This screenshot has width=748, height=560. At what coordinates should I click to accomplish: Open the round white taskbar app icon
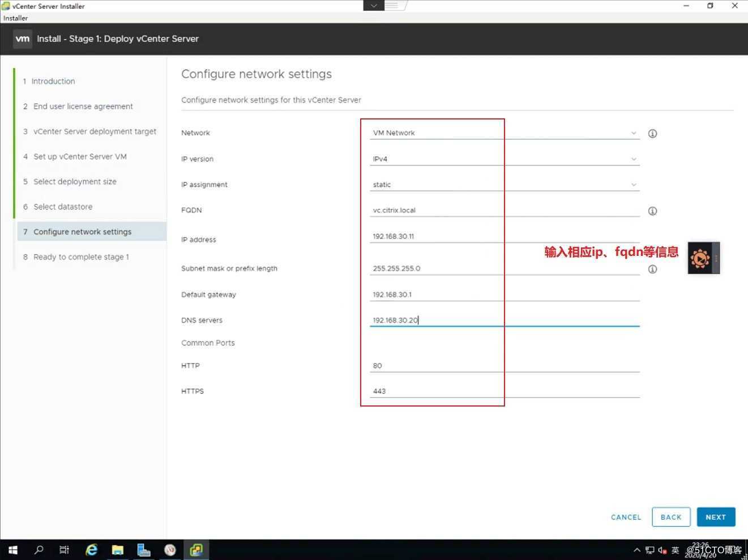(170, 550)
